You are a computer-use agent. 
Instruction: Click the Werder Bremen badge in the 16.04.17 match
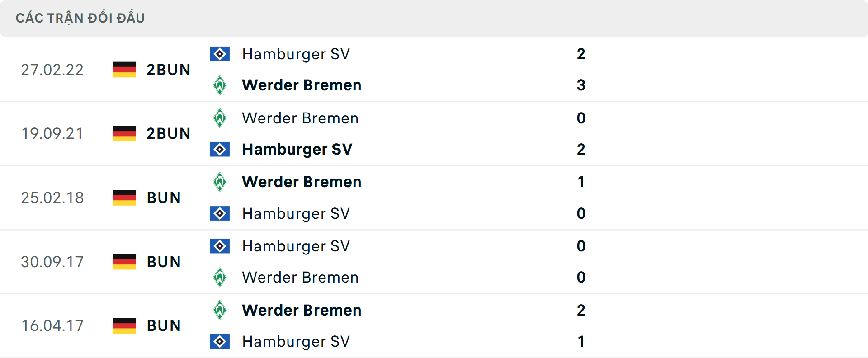pyautogui.click(x=220, y=310)
